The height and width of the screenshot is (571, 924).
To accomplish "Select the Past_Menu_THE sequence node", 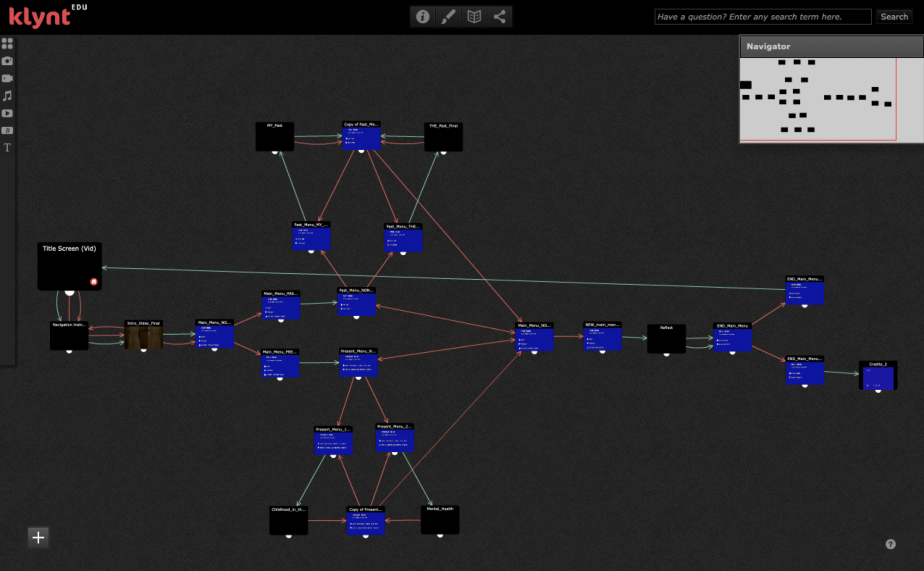I will click(x=403, y=238).
